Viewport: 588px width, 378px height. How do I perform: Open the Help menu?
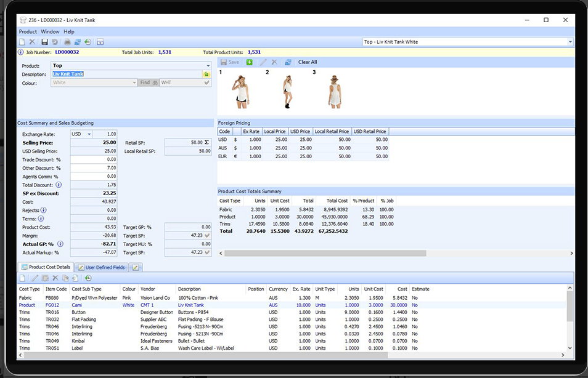click(69, 31)
